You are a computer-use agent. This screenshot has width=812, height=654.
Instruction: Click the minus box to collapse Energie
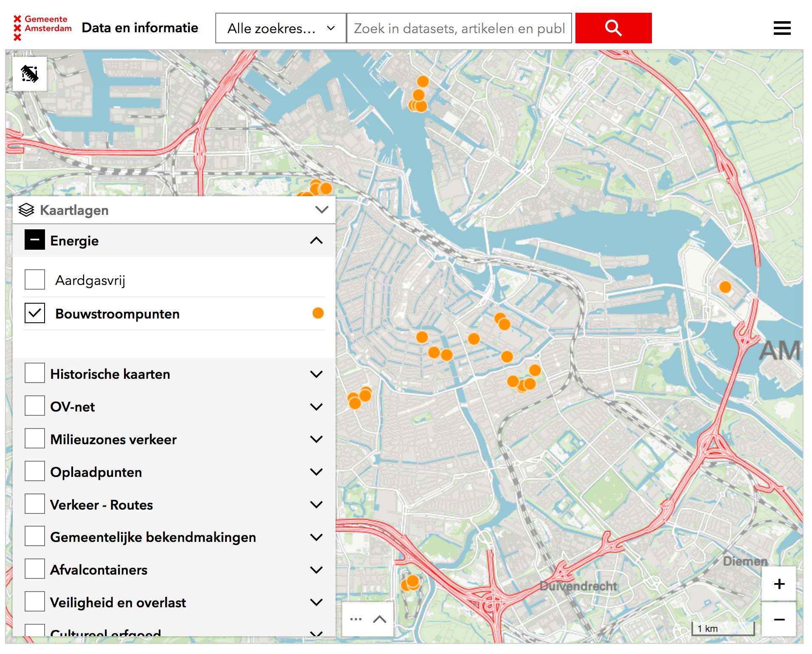pyautogui.click(x=34, y=240)
